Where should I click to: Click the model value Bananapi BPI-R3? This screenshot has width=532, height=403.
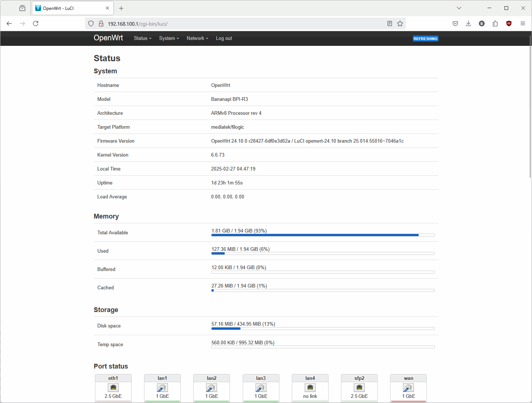[x=230, y=99]
